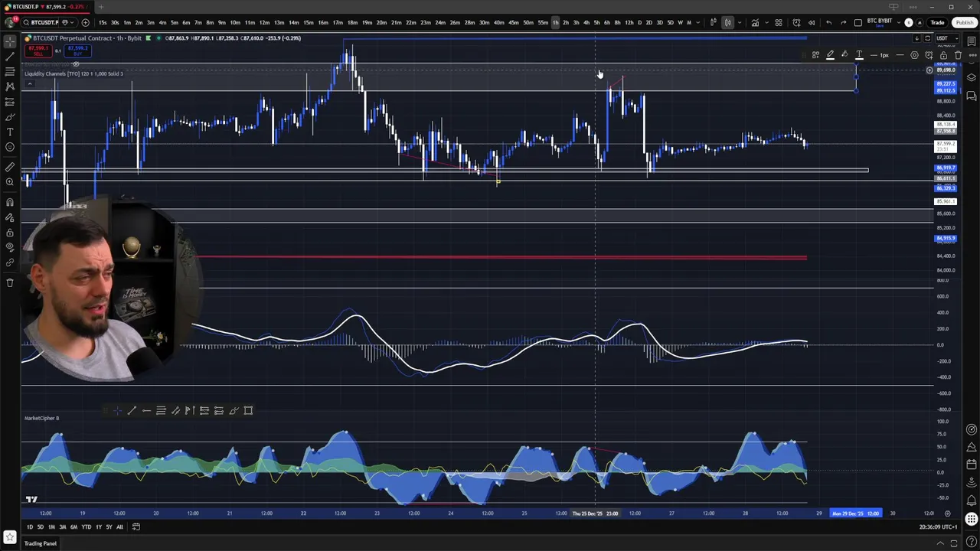
Task: Add symbol to compare with plus circle
Action: [85, 22]
